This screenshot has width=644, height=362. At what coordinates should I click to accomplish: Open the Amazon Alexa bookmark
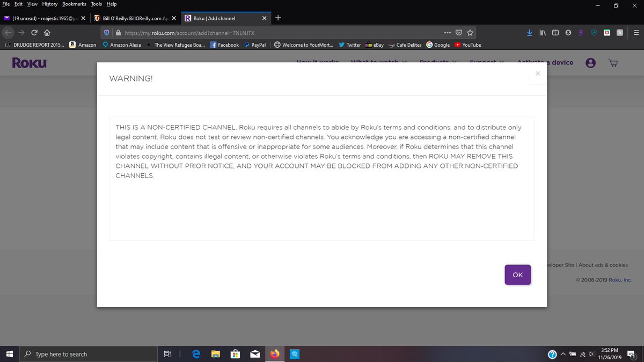(121, 45)
